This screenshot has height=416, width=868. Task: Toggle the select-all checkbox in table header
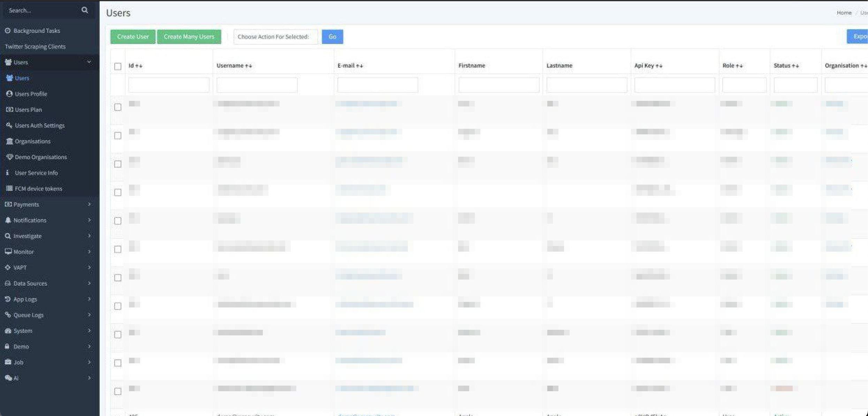(x=117, y=66)
